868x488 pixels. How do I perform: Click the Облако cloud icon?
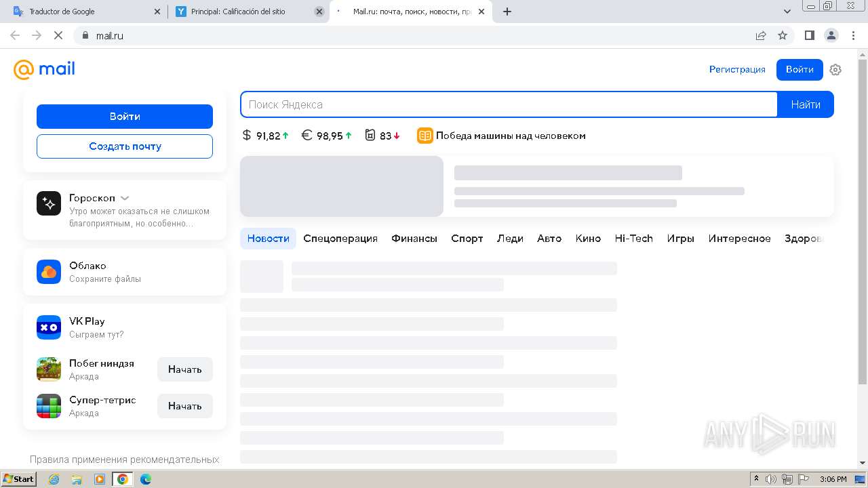click(x=49, y=272)
